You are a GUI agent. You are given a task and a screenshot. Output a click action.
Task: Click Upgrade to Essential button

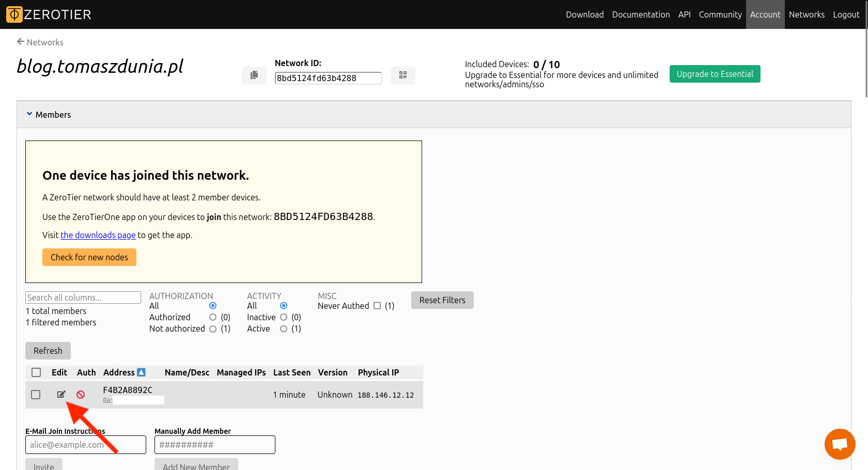pos(715,74)
